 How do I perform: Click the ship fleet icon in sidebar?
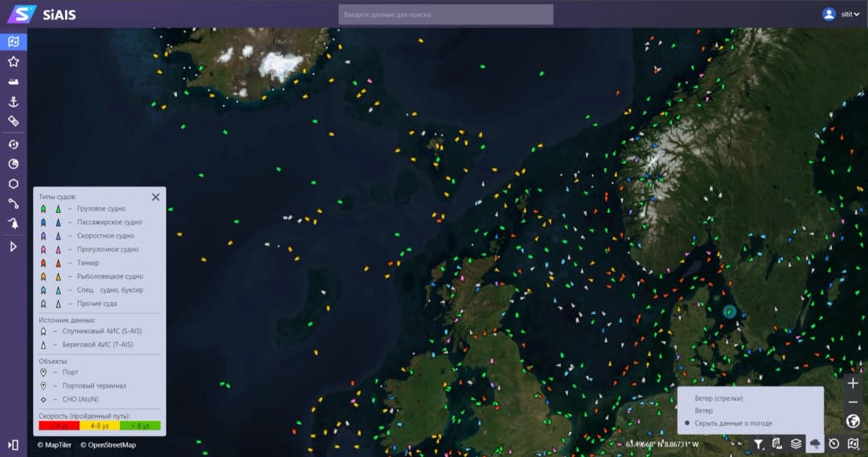13,82
